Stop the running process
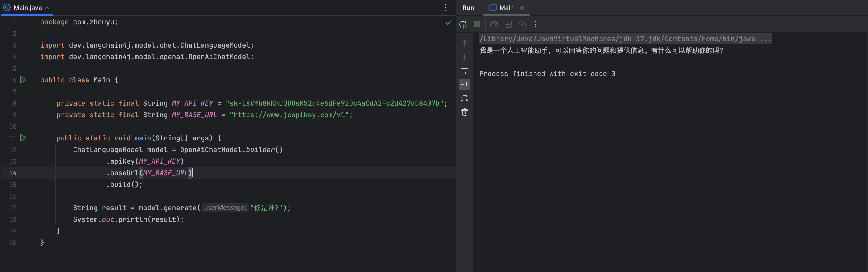 click(477, 24)
